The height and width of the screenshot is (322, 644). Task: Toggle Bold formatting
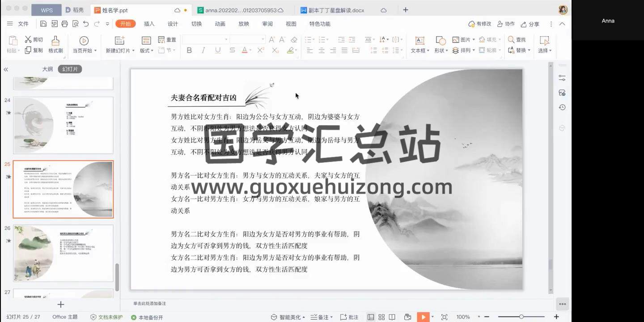coord(189,51)
